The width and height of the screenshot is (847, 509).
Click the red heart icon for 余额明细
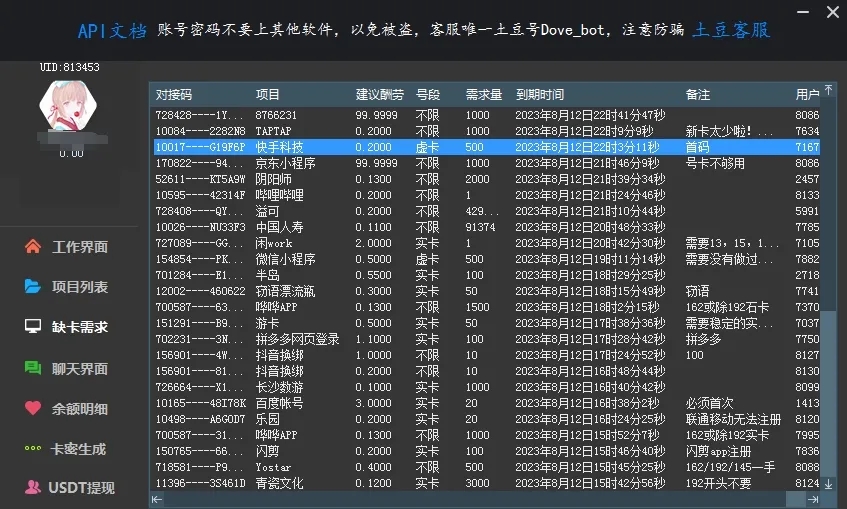click(32, 408)
